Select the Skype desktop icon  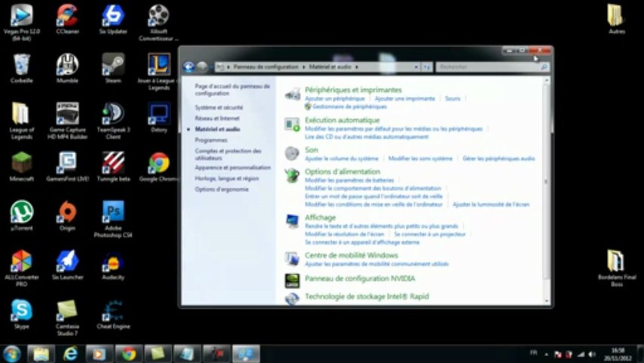(x=22, y=314)
